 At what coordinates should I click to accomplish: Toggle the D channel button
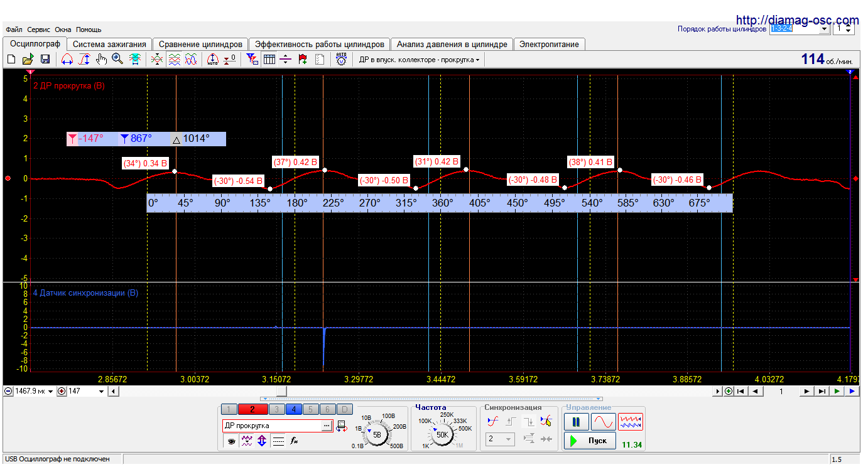(x=344, y=410)
